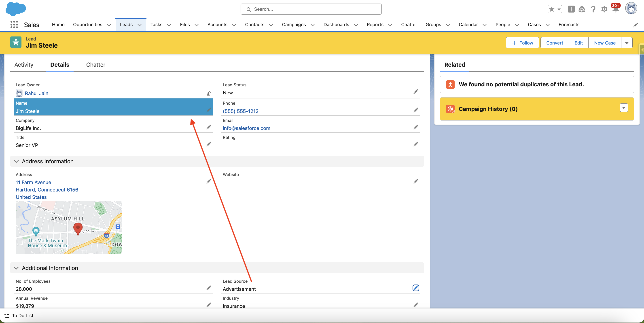
Task: Expand the Leads tab dropdown chevron
Action: (140, 25)
